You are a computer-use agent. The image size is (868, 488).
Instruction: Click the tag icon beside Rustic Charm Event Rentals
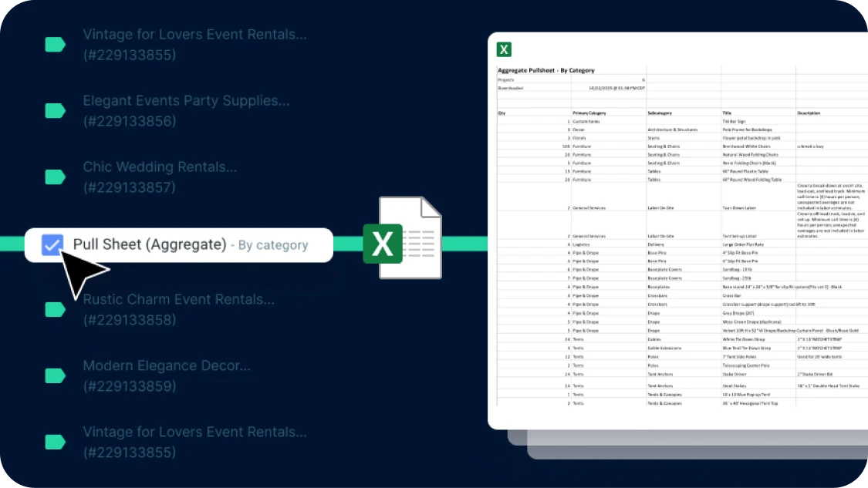click(x=54, y=309)
